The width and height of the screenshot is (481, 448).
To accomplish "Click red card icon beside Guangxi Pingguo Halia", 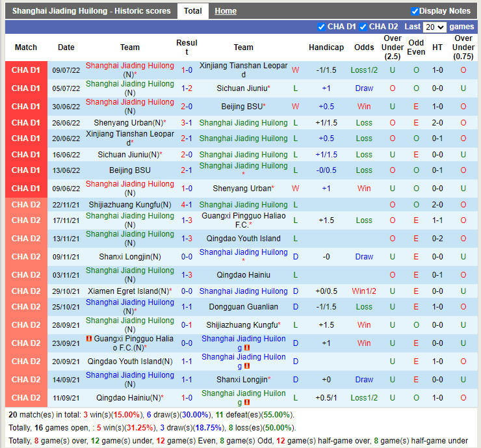I will (89, 339).
